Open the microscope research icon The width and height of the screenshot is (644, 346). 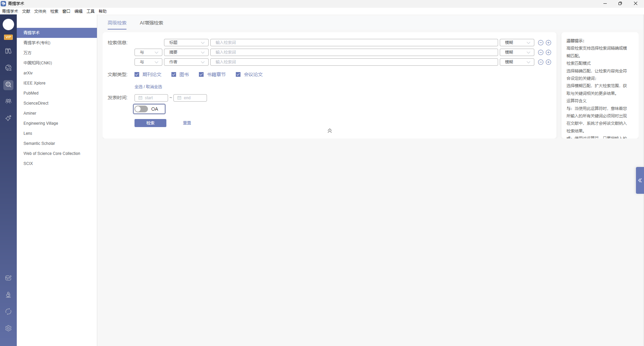[8, 295]
